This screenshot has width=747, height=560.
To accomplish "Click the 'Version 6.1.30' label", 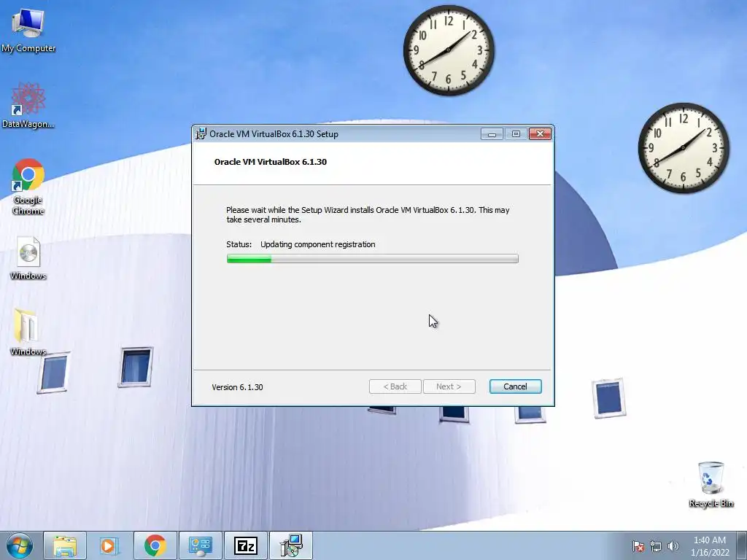I will pos(237,387).
